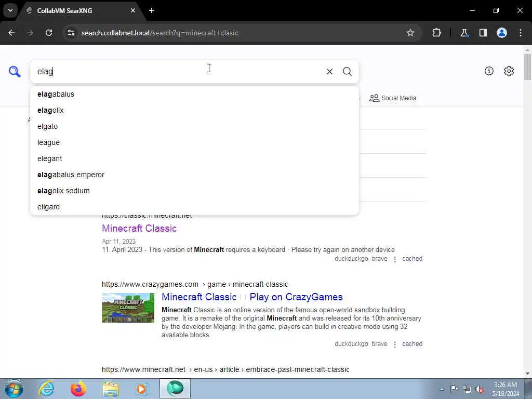Open site information icon in address bar
Viewport: 532px width, 399px height.
point(71,33)
